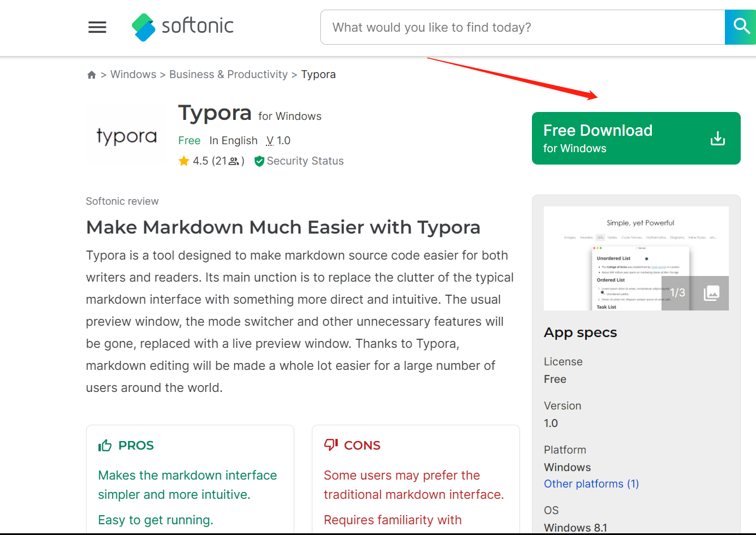
Task: Click In English language label
Action: pos(233,140)
